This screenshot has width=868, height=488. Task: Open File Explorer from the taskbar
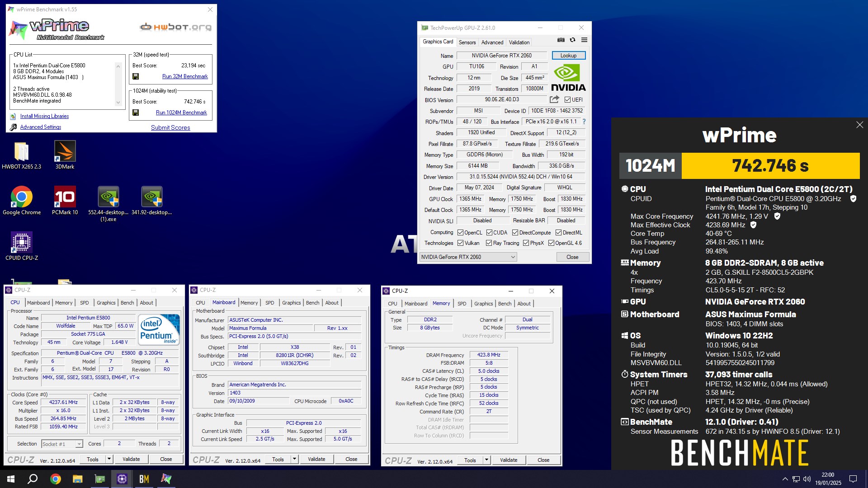click(77, 479)
